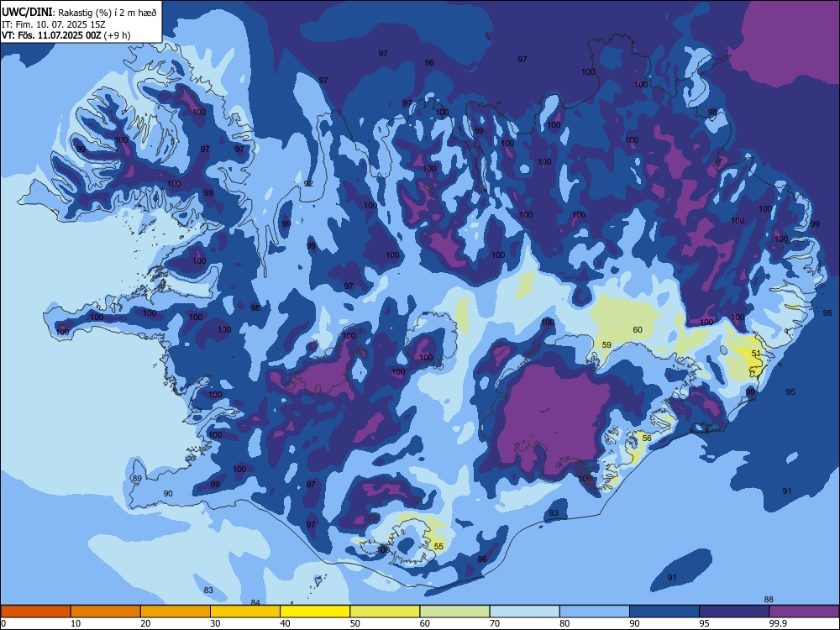Click the pale yellow 50–60 legend swatch
840x630 pixels.
coord(386,612)
